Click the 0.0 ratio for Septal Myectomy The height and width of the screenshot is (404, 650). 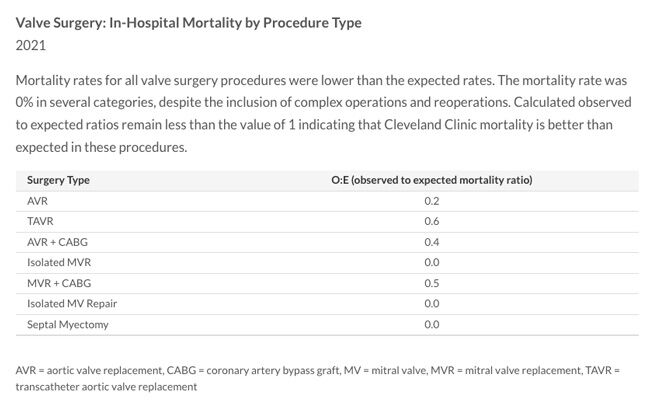tap(431, 324)
